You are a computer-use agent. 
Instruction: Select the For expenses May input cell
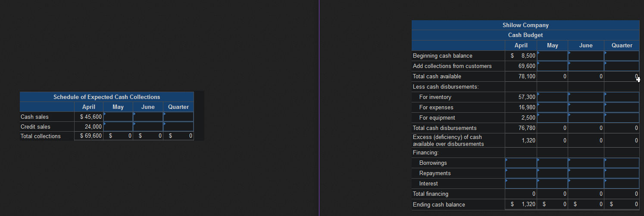click(552, 107)
